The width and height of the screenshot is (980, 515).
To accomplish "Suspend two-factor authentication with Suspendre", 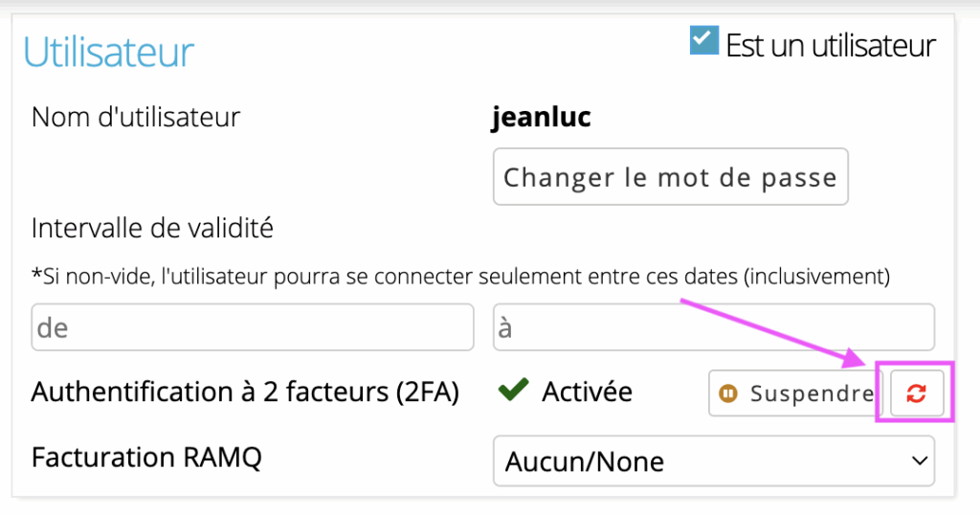I will click(795, 393).
